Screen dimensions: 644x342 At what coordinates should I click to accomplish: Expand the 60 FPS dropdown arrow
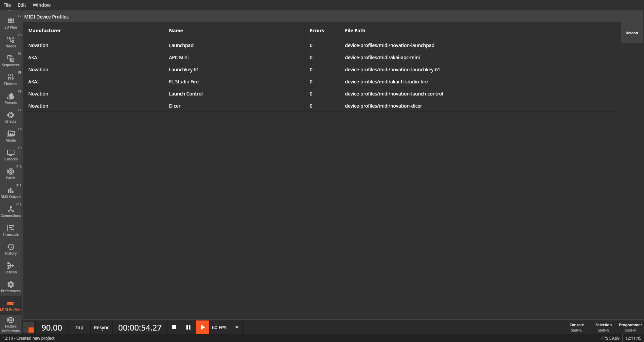click(x=237, y=327)
